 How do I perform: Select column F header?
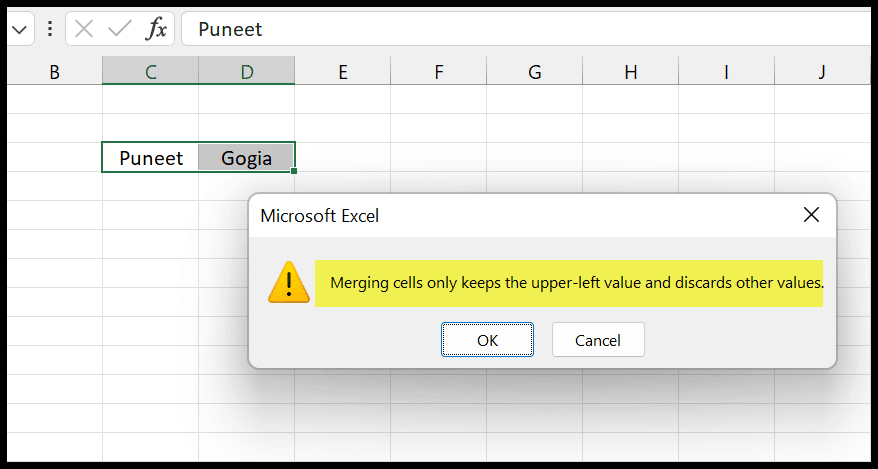click(x=438, y=72)
